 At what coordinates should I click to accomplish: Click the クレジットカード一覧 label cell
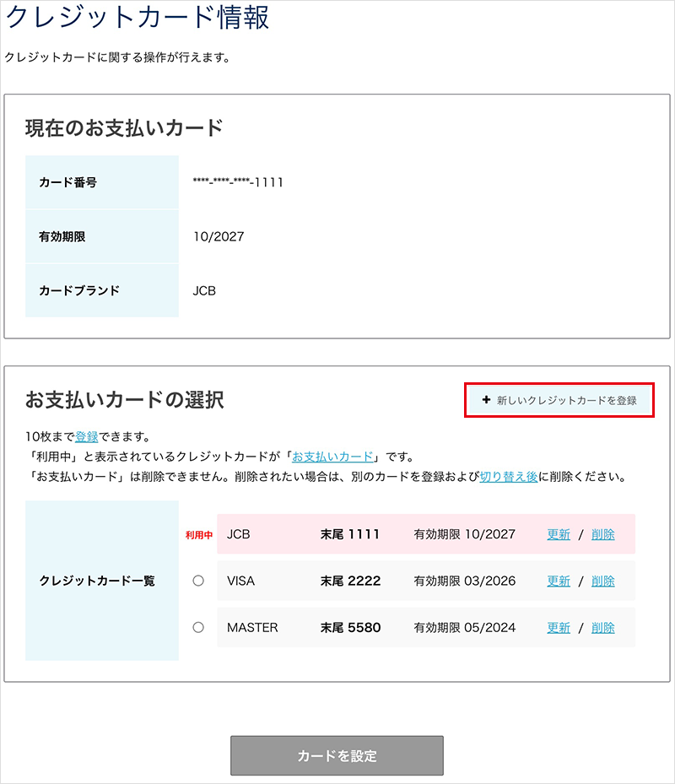coord(101,581)
